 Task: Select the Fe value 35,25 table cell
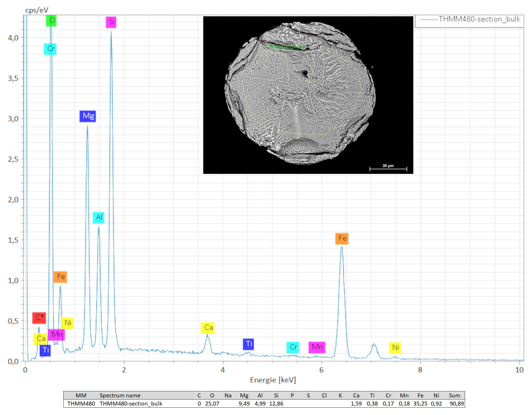(x=420, y=404)
